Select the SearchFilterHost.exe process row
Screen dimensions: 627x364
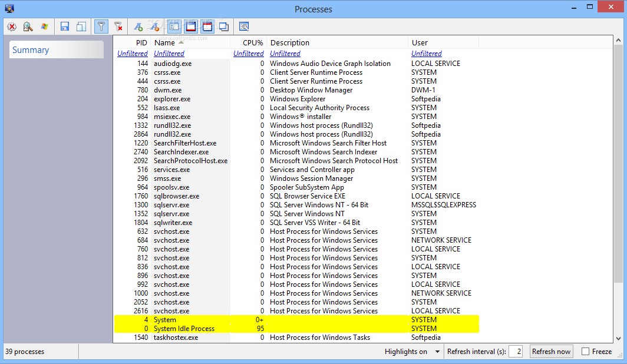pyautogui.click(x=296, y=143)
